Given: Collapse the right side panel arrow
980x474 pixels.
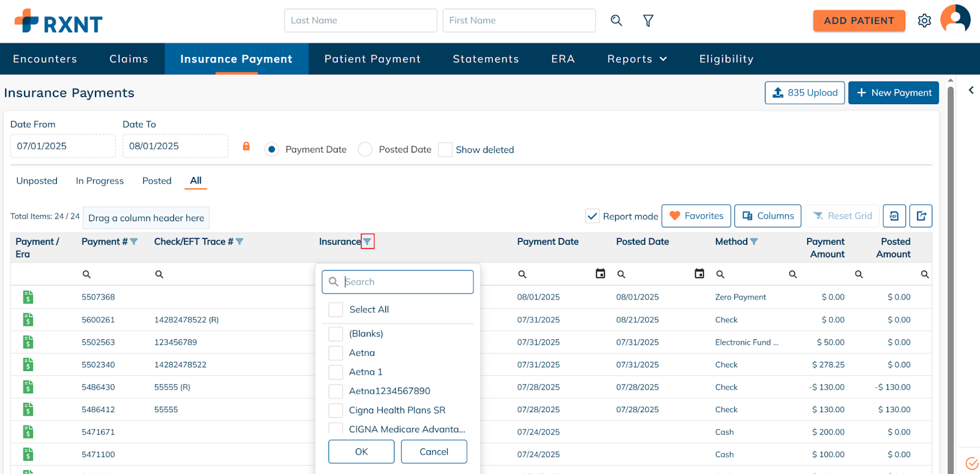Looking at the screenshot, I should [x=971, y=91].
